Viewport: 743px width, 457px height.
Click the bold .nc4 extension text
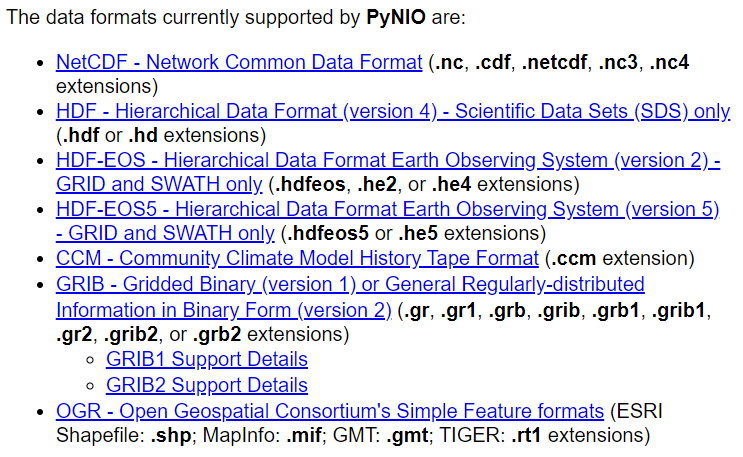[669, 63]
